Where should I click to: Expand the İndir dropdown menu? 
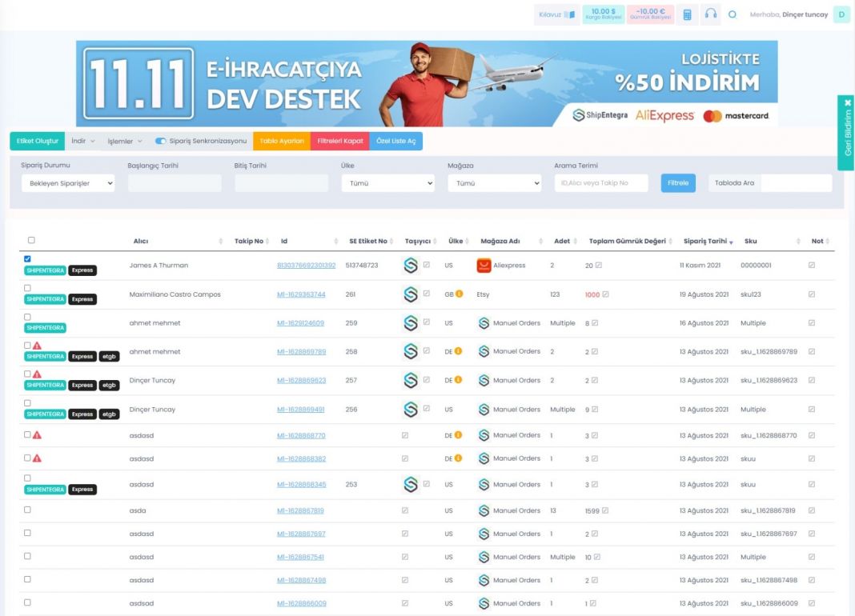pos(83,141)
